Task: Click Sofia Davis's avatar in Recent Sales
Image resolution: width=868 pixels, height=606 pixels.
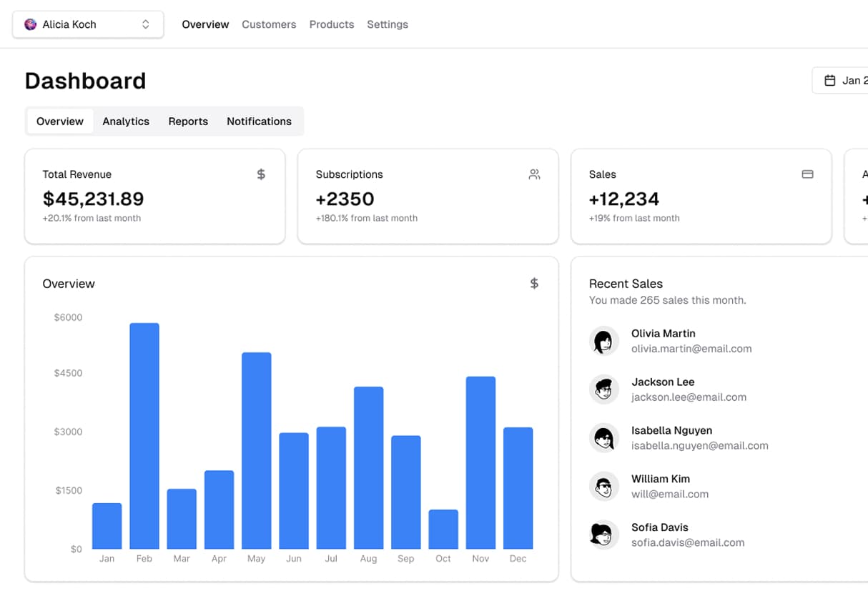Action: click(x=603, y=535)
